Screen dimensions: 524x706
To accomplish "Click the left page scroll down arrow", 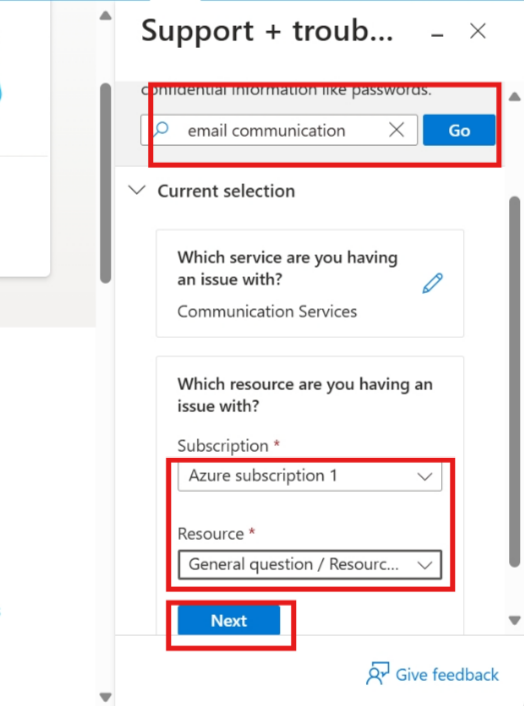I will (x=105, y=697).
